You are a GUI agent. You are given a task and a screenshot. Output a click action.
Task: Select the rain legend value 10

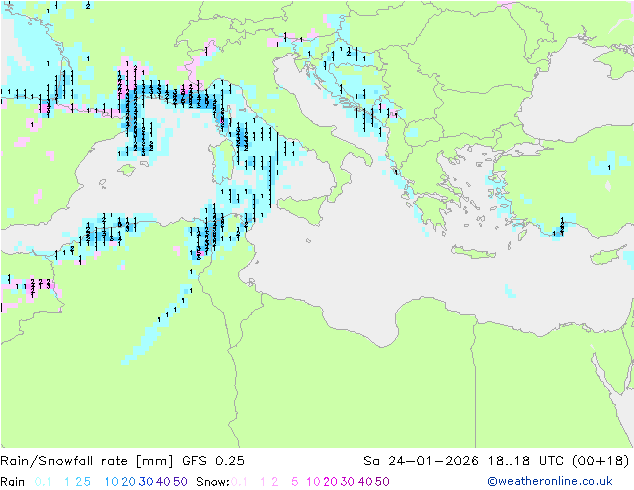click(x=112, y=482)
